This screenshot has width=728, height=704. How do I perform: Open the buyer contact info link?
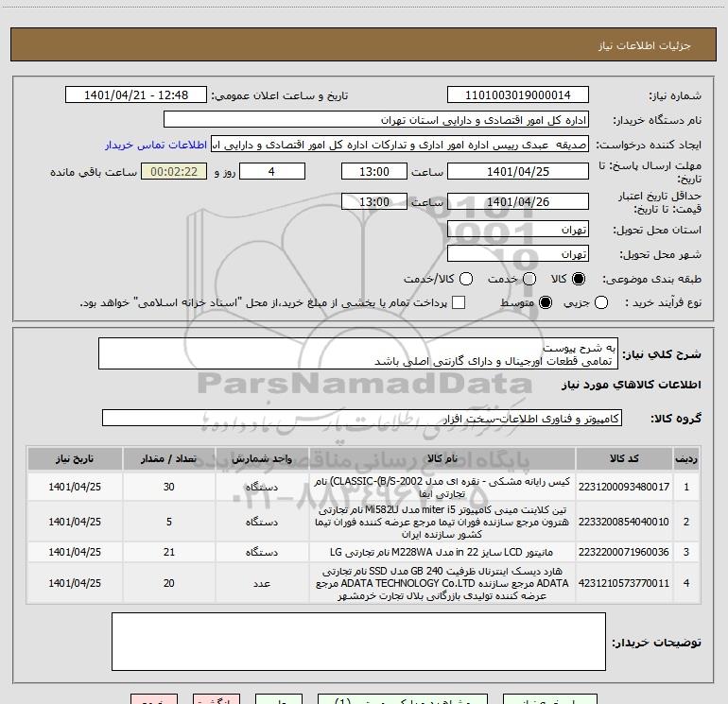pos(156,145)
